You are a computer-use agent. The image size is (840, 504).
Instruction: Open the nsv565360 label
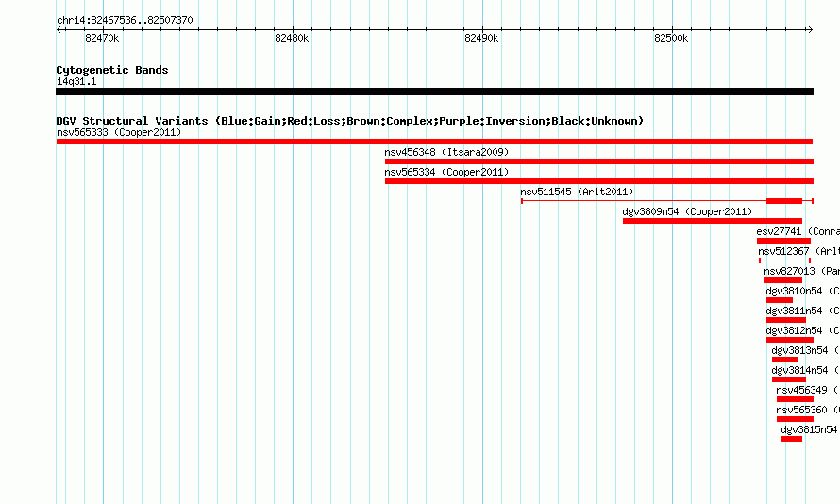[x=807, y=410]
